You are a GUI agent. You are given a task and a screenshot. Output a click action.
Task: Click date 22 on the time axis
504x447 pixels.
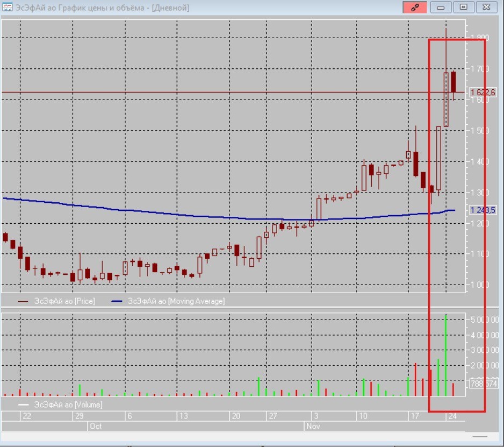click(x=27, y=416)
